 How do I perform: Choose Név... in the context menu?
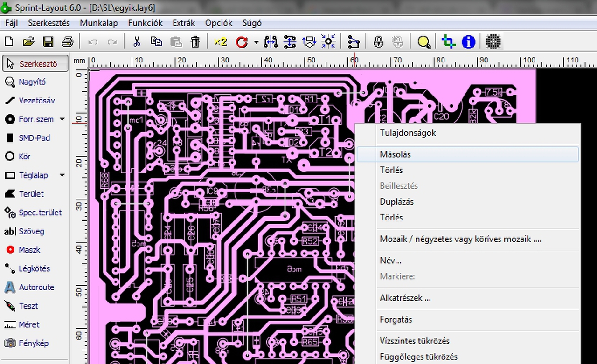468,261
